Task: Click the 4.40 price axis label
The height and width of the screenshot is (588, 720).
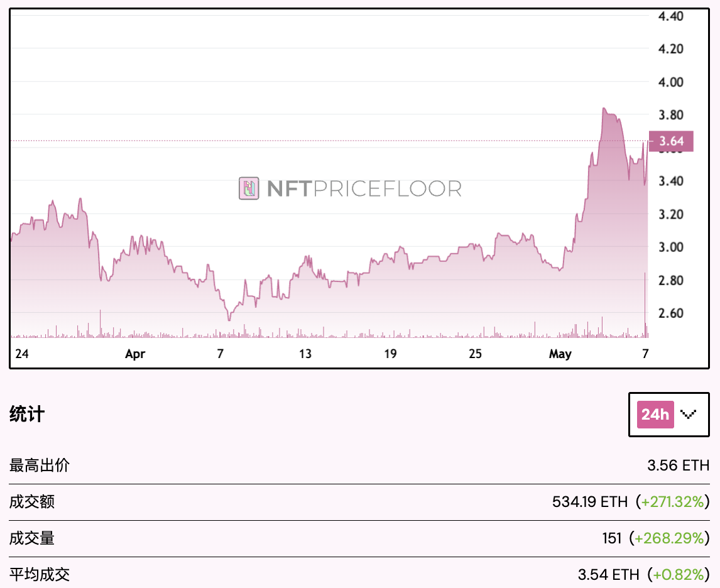Action: [x=670, y=16]
